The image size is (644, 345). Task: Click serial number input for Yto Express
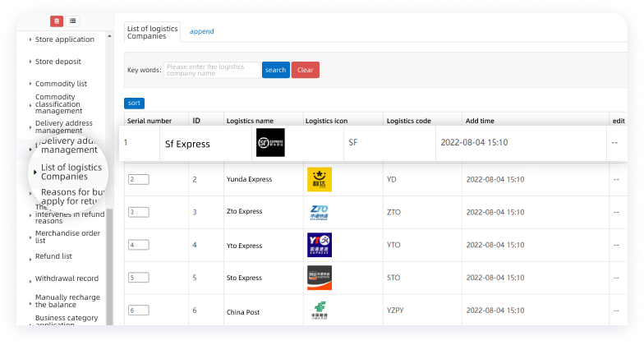(138, 245)
